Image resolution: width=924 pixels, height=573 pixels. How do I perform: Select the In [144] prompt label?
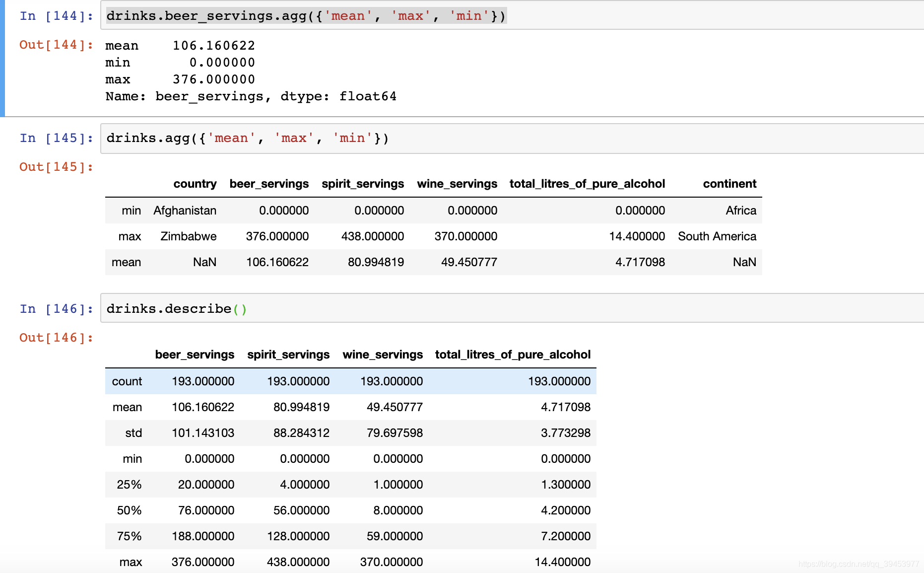click(x=56, y=16)
